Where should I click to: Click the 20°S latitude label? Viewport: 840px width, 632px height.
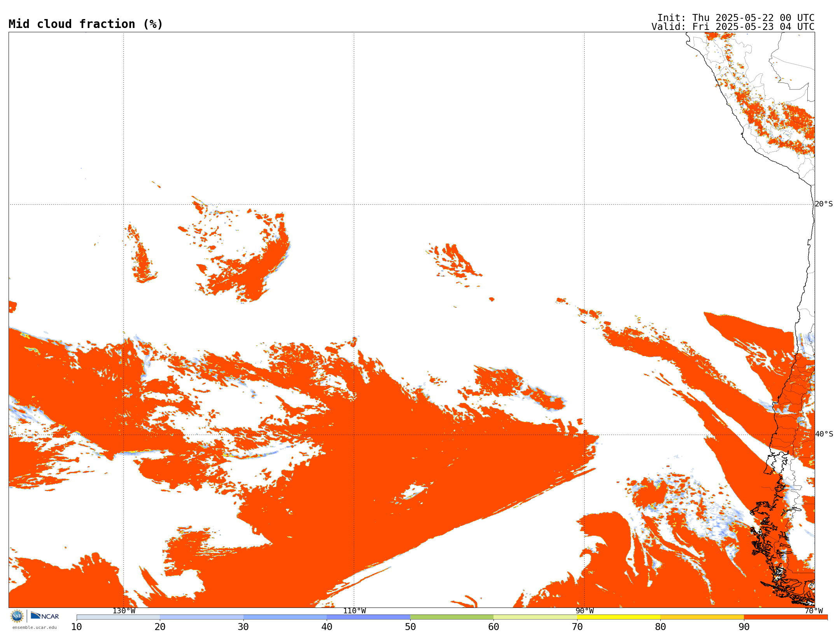click(824, 204)
